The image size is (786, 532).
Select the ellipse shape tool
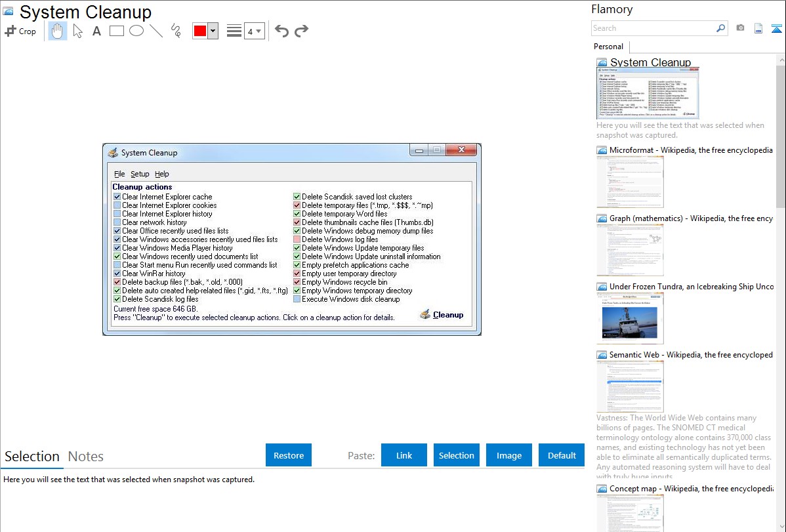point(136,31)
